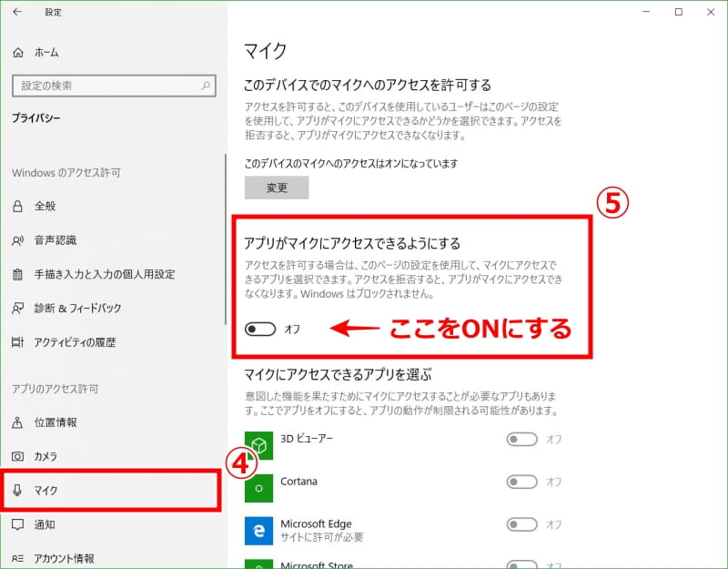Turn on the app microphone access toggle
The width and height of the screenshot is (728, 569).
click(260, 329)
